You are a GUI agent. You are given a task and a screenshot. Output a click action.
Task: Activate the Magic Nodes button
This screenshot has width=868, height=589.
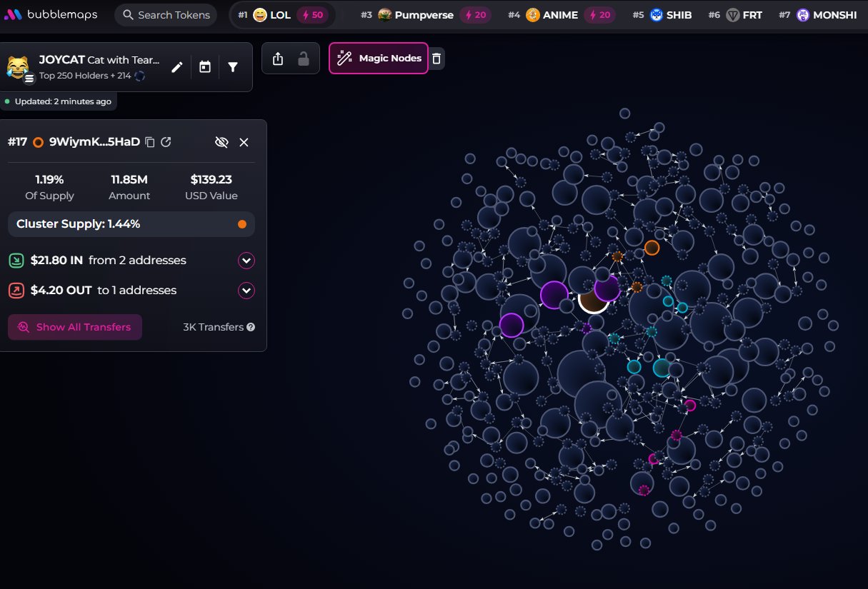pos(379,58)
